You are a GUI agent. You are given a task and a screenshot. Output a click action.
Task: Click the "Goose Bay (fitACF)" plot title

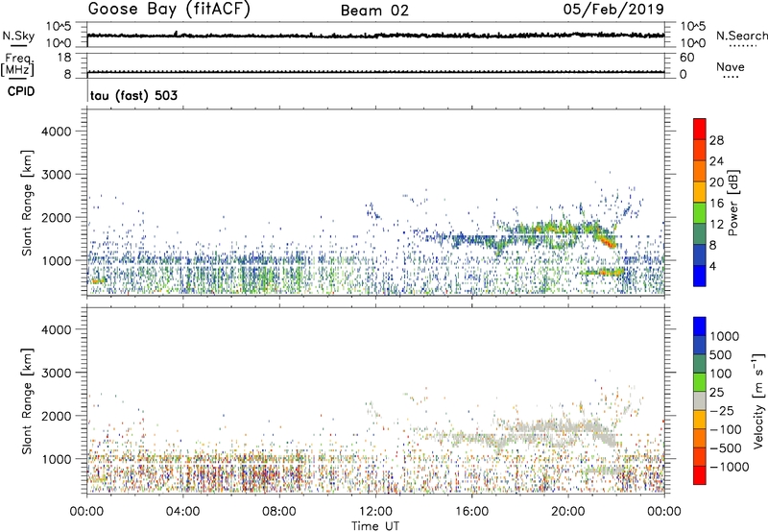pos(169,10)
